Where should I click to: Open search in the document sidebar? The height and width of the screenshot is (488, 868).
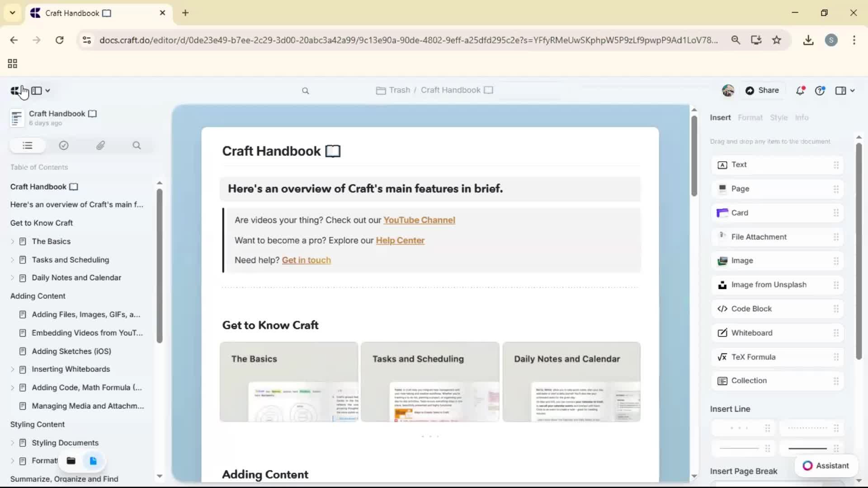point(137,145)
